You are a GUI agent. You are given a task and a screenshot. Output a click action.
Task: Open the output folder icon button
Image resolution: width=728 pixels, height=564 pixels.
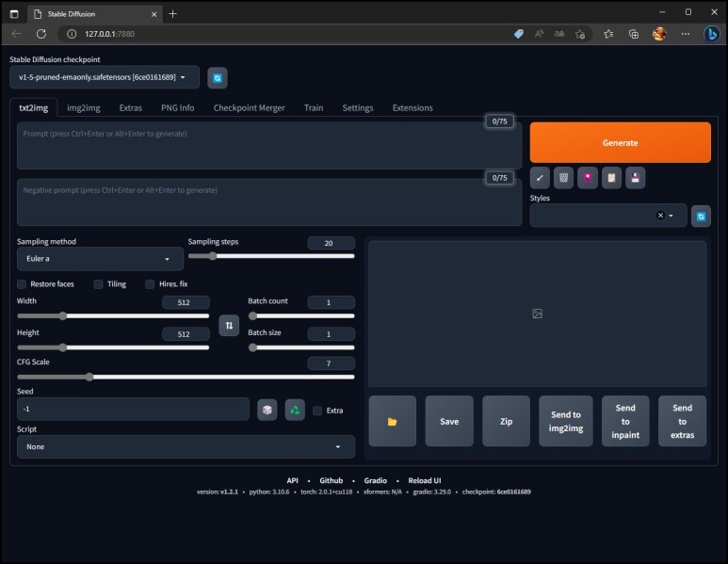coord(393,421)
